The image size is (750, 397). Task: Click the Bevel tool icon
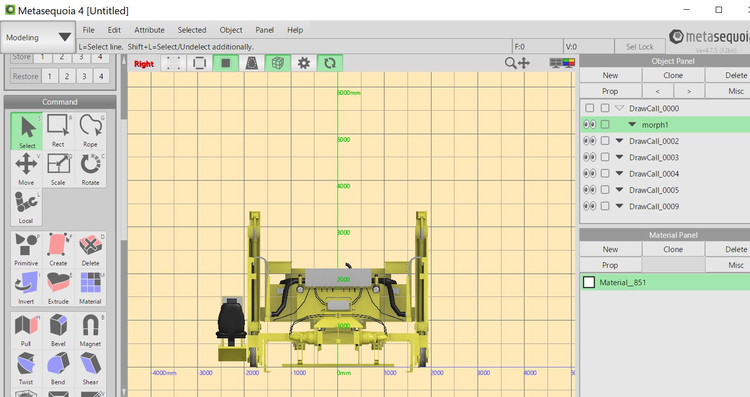coord(58,330)
